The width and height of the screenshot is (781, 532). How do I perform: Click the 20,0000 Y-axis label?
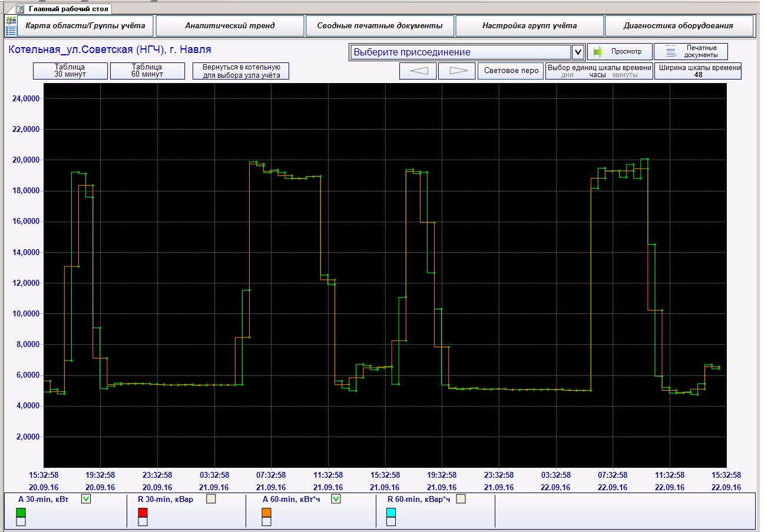[26, 160]
